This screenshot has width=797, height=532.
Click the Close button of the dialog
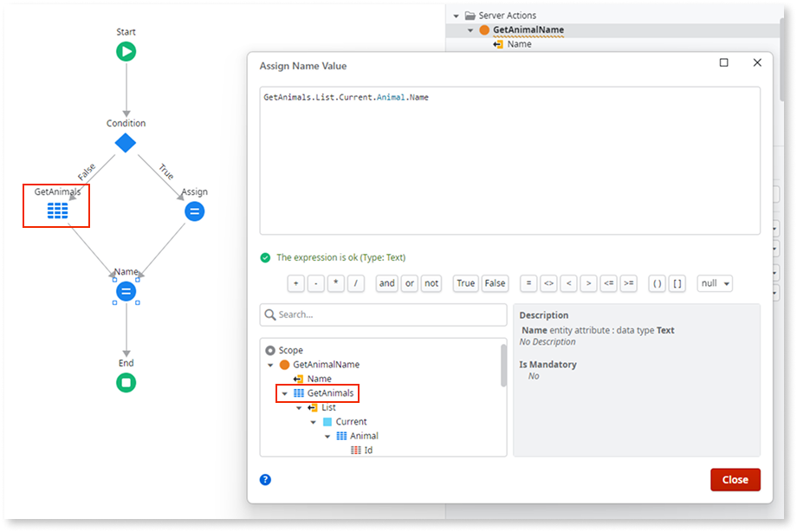tap(735, 479)
